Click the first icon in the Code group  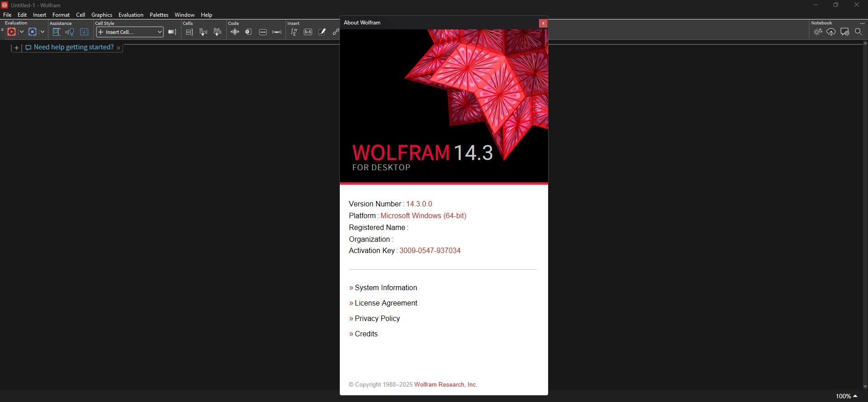pos(235,32)
